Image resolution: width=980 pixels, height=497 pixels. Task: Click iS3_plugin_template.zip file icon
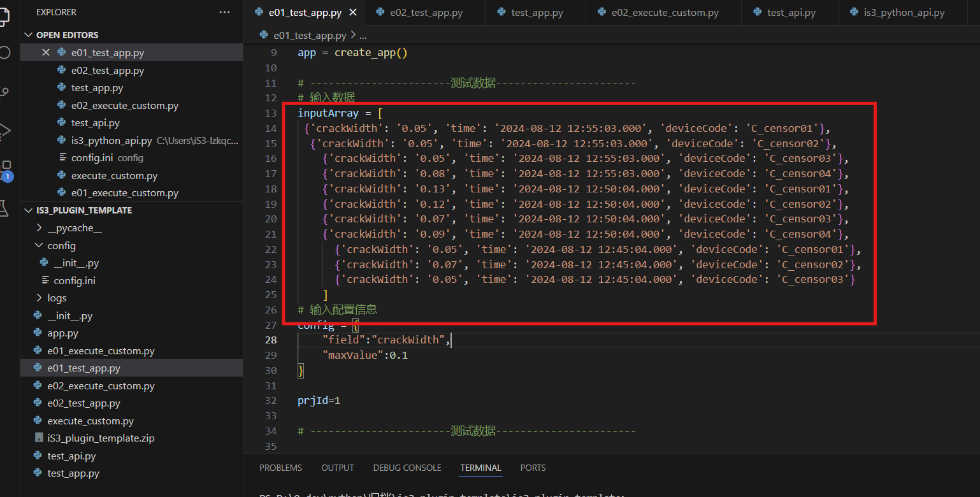(38, 438)
